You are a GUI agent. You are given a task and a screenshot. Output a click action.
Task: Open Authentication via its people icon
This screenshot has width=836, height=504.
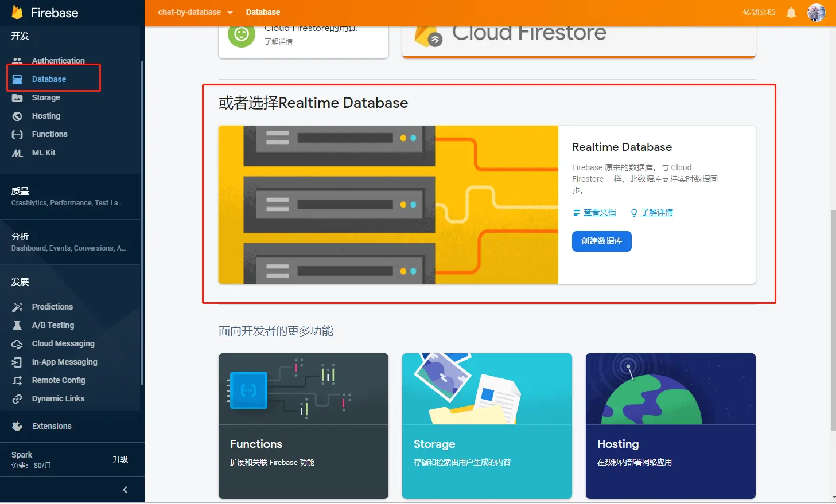(17, 60)
